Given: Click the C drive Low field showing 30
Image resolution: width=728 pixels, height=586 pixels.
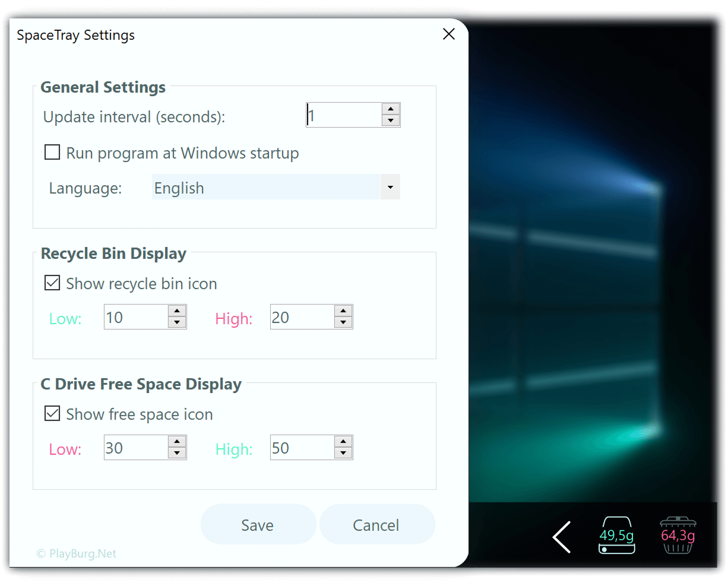Looking at the screenshot, I should pos(134,447).
